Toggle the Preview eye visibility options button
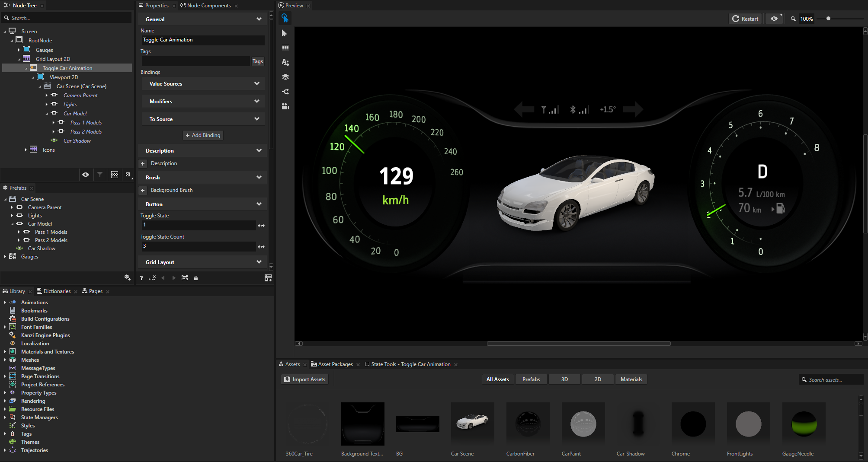The height and width of the screenshot is (462, 868). (774, 19)
